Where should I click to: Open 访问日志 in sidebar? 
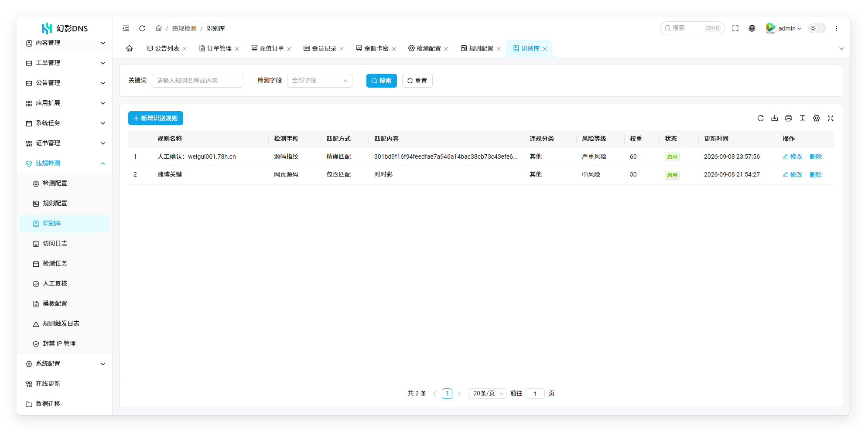pos(64,243)
